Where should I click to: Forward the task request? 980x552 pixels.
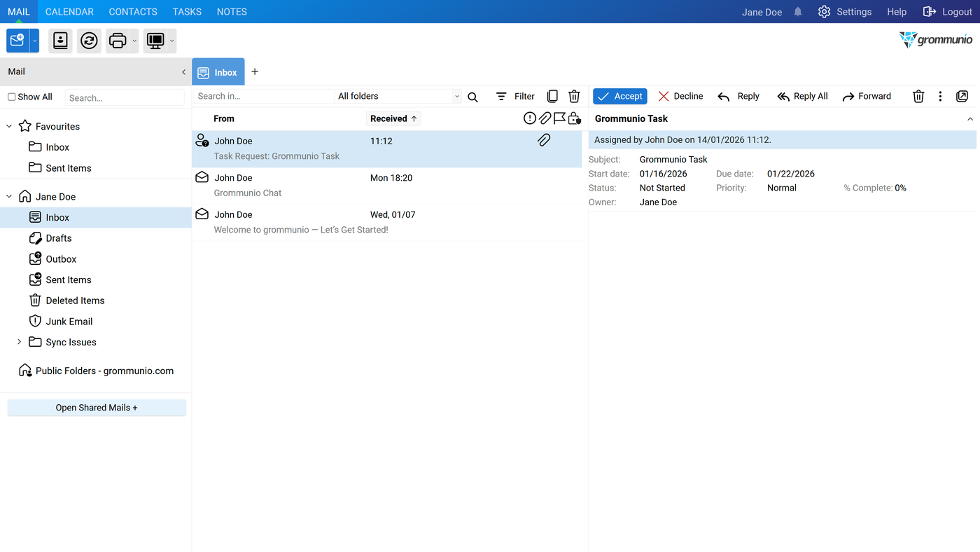(x=867, y=97)
